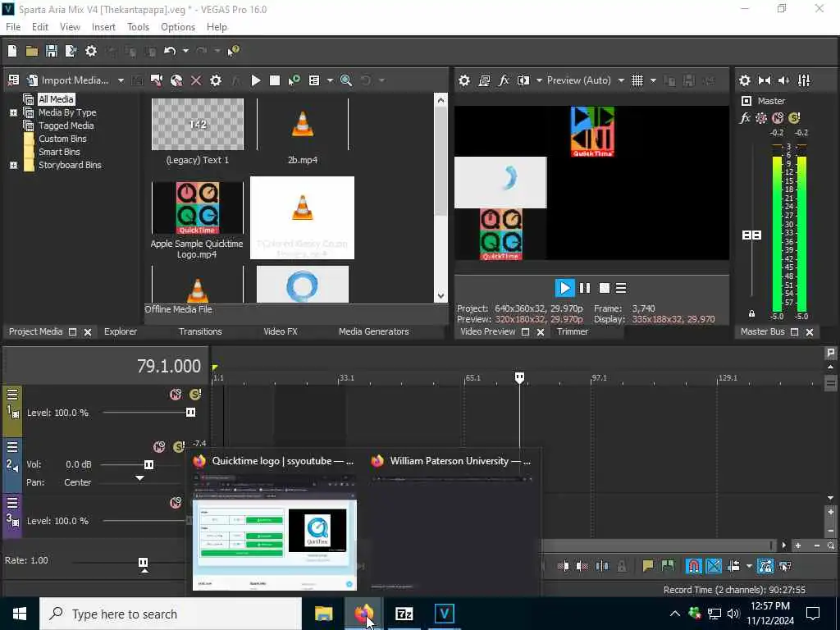Open Project Video Properties gear in preview toolbar
The image size is (840, 630).
(x=464, y=80)
